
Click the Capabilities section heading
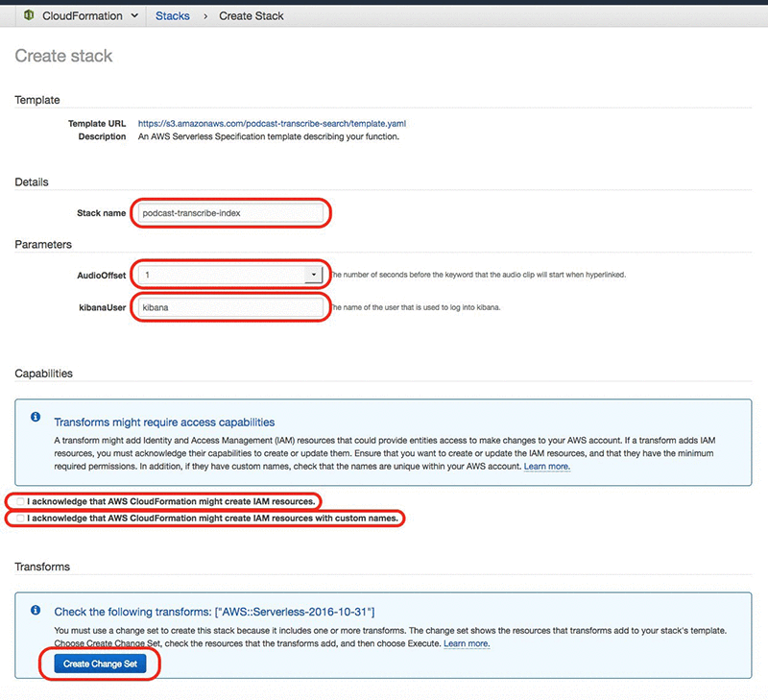[x=43, y=374]
